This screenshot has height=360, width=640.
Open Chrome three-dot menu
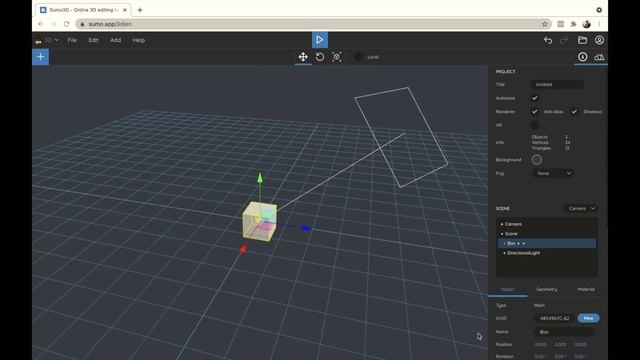pos(599,24)
